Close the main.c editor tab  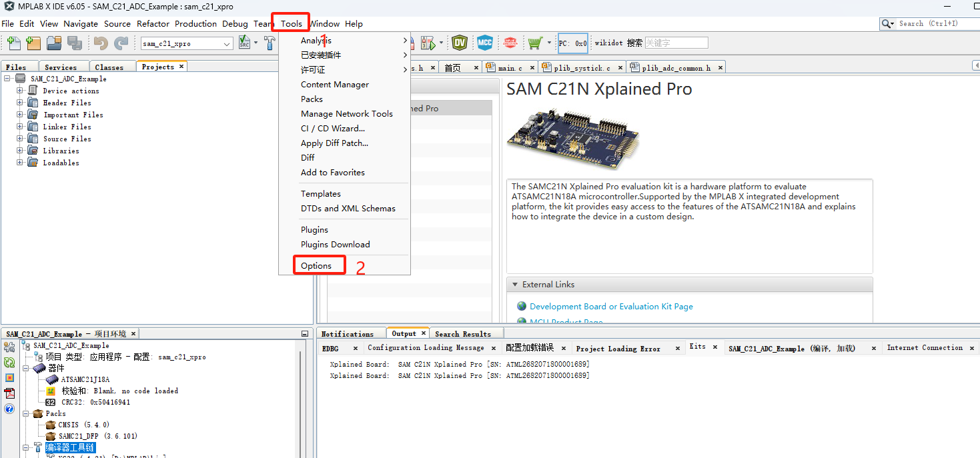click(531, 68)
